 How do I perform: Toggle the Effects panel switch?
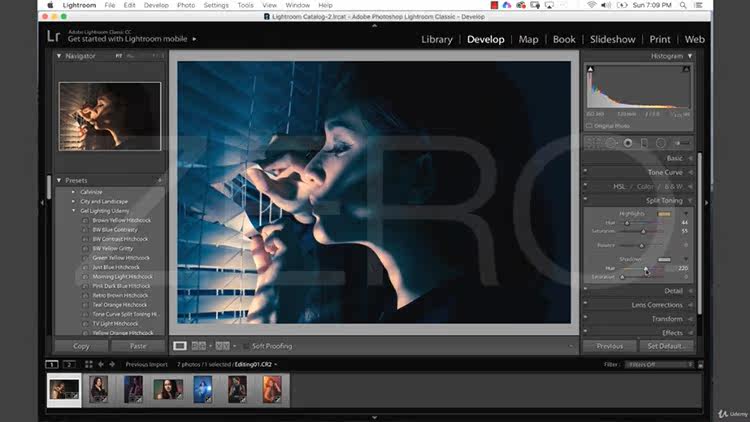tap(585, 332)
